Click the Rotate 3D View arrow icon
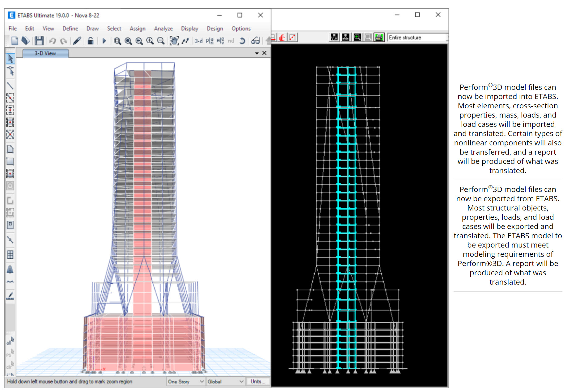 [243, 41]
